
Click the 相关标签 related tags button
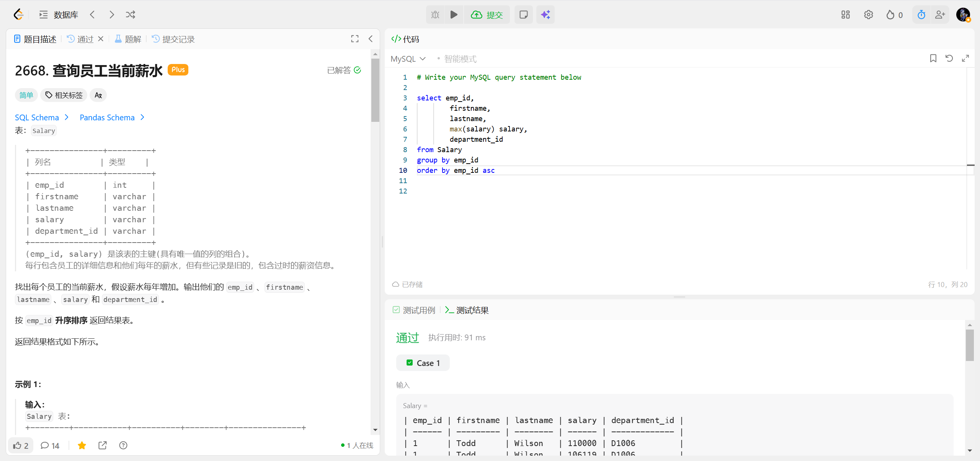point(64,95)
